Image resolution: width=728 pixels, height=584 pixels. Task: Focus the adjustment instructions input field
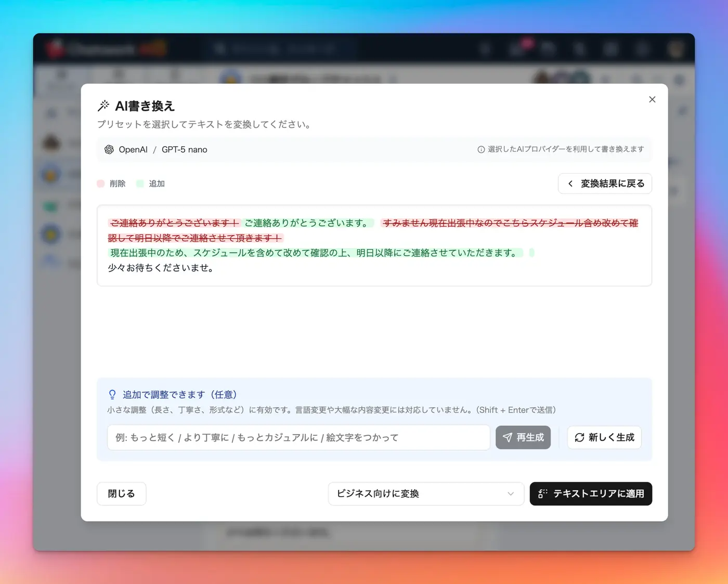[x=298, y=437]
